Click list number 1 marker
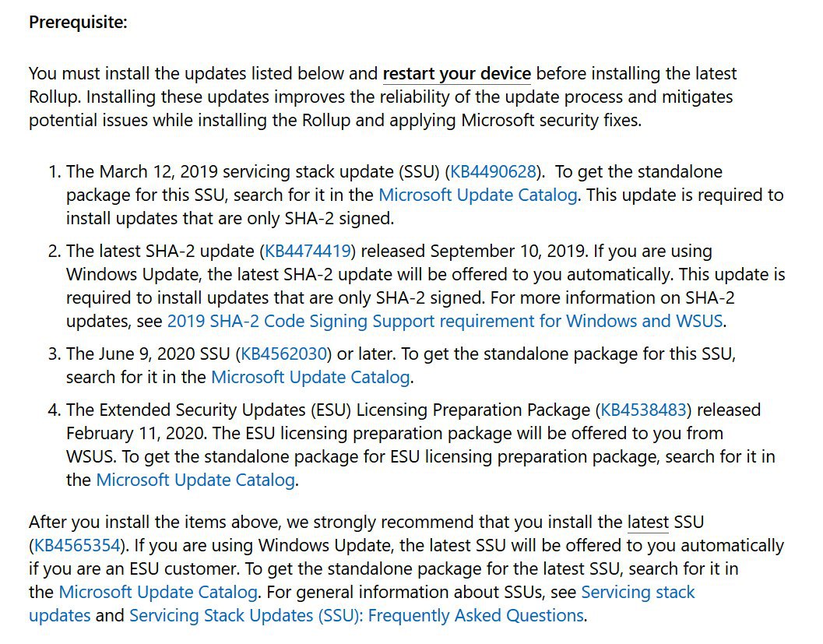The image size is (823, 644). [55, 172]
